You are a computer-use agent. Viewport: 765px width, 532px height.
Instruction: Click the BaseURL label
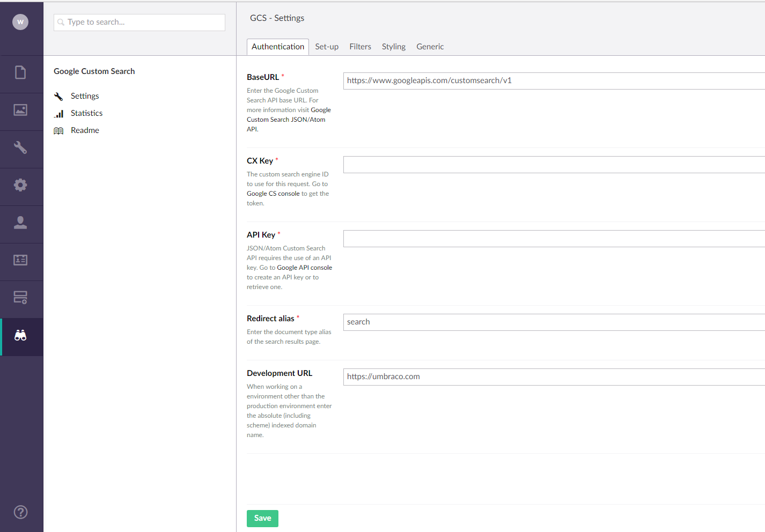coord(263,77)
